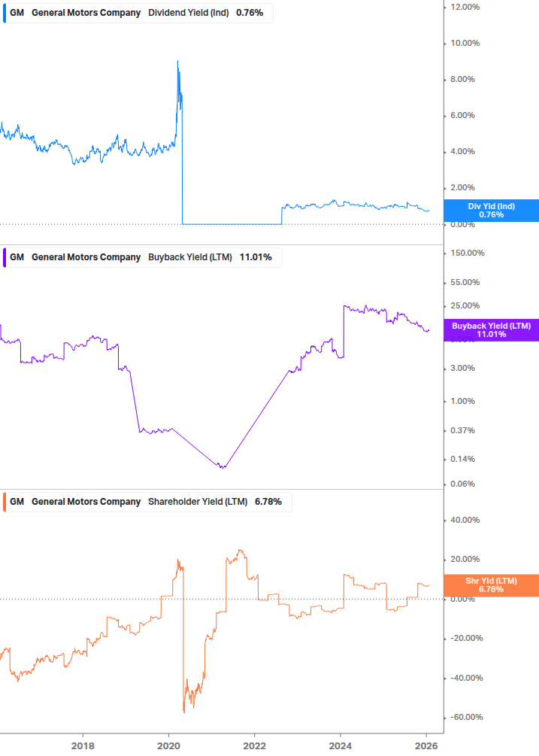
Task: Click the 6.78% value in Shareholder Yield legend
Action: (x=268, y=501)
